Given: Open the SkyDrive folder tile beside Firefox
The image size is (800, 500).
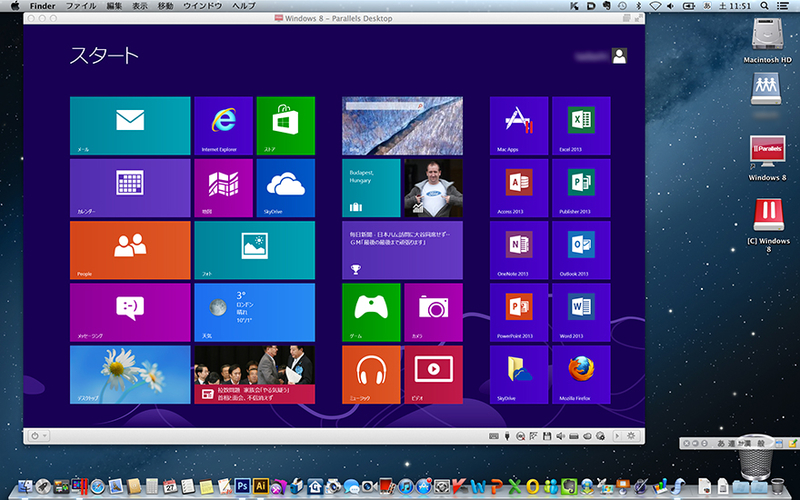Looking at the screenshot, I should pos(519,374).
